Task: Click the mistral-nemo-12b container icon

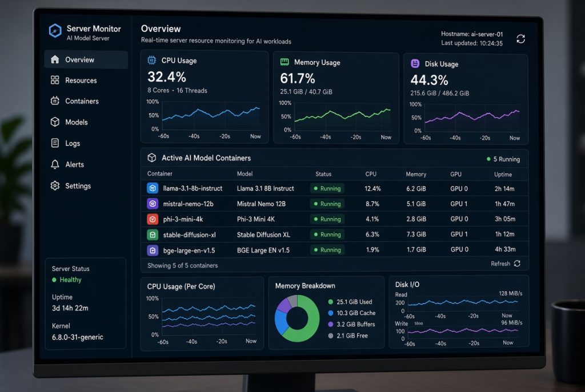Action: click(153, 204)
